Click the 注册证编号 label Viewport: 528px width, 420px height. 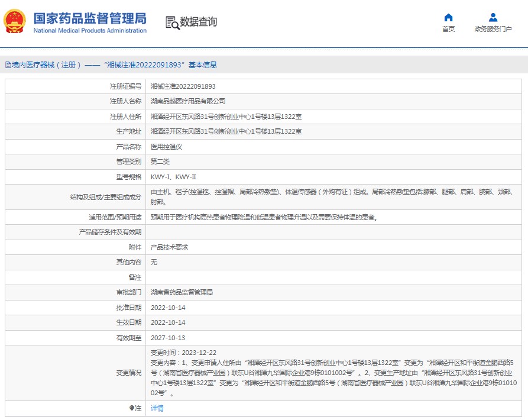click(x=125, y=86)
